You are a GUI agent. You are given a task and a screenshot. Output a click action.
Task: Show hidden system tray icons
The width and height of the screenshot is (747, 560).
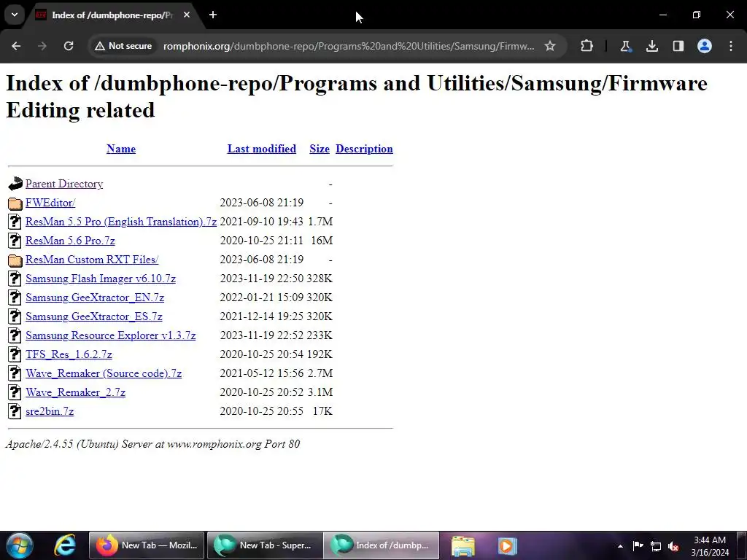coord(620,546)
